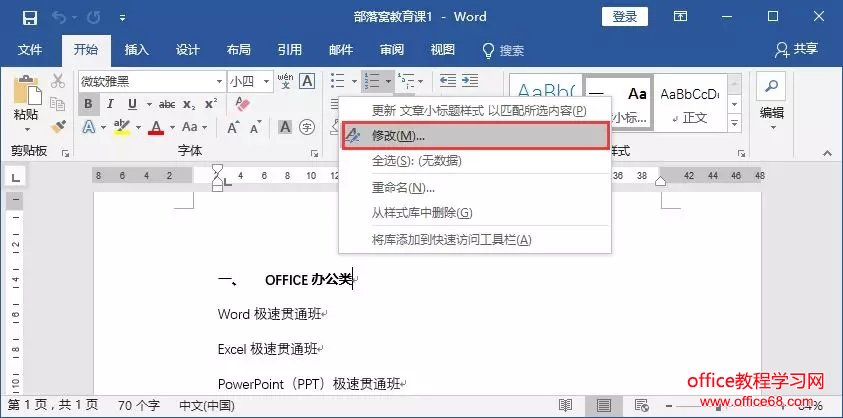
Task: Expand underline style dropdown arrow
Action: click(149, 104)
